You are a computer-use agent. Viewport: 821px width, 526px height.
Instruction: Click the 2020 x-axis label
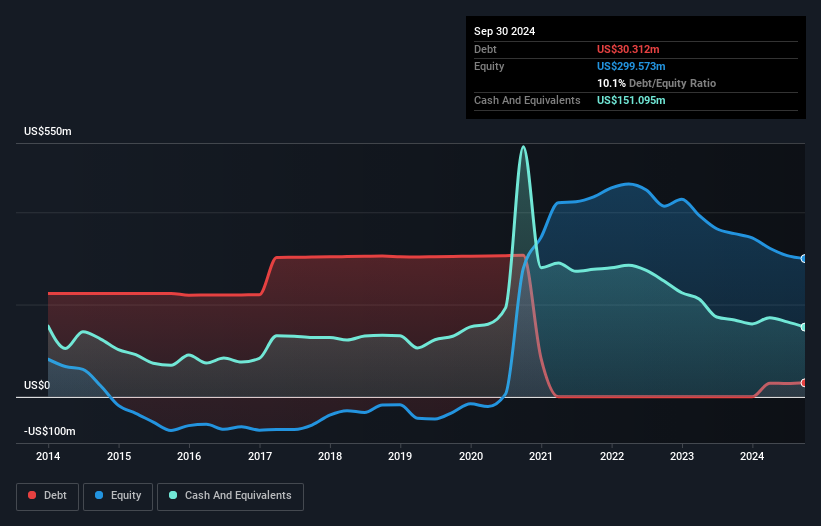(471, 456)
